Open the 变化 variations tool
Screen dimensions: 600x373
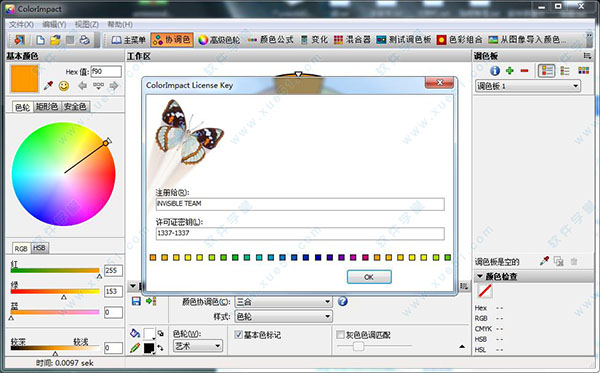314,40
